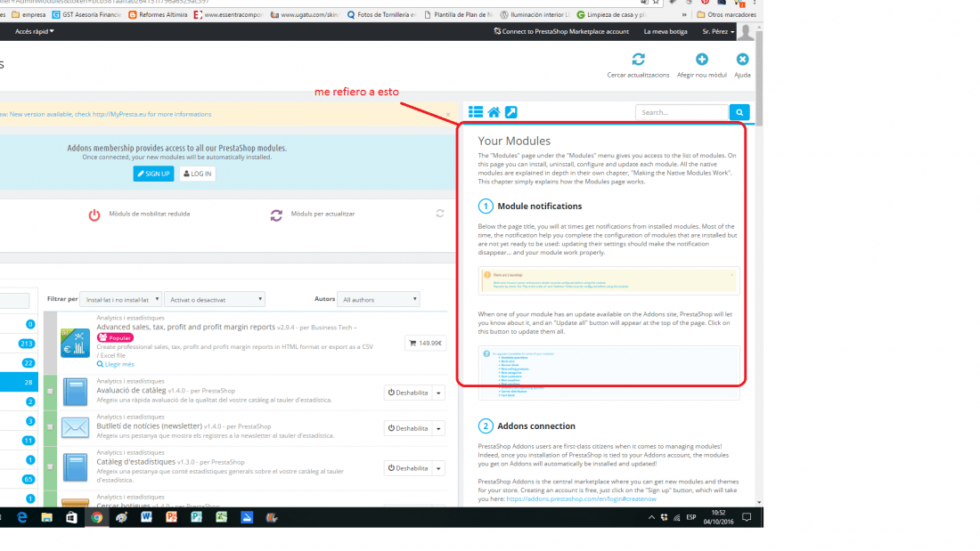Select category row with count 65
The height and width of the screenshot is (551, 980).
coord(19,479)
